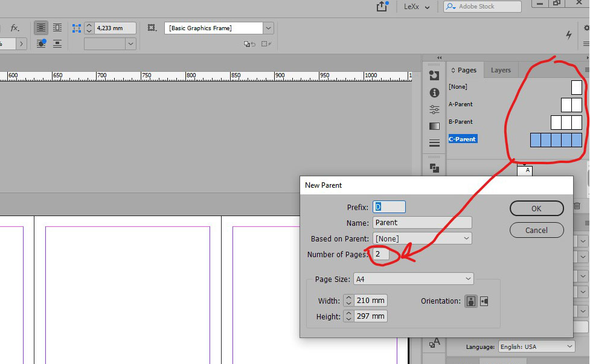The image size is (590, 364).
Task: Open the LeXx workspace switcher
Action: pos(417,7)
